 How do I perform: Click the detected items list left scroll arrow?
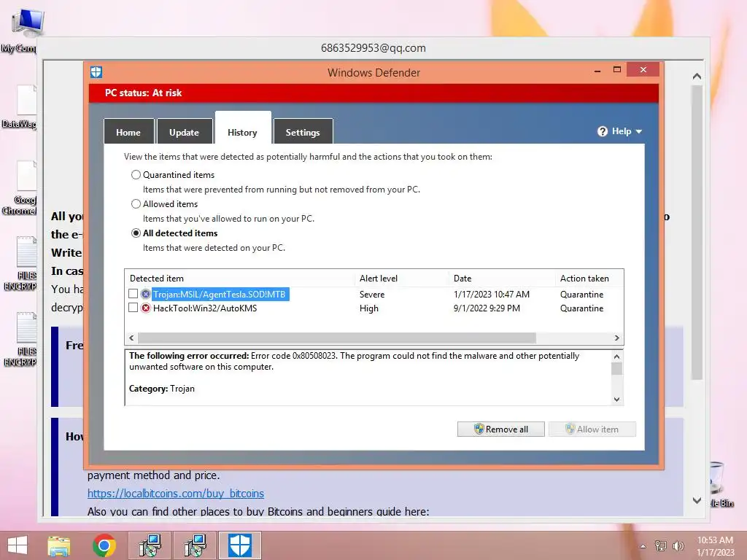point(131,338)
